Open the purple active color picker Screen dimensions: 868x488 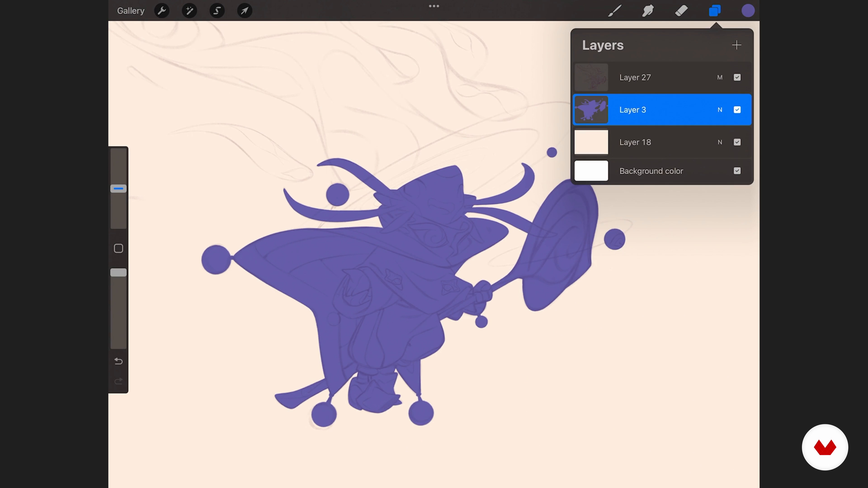click(x=748, y=11)
